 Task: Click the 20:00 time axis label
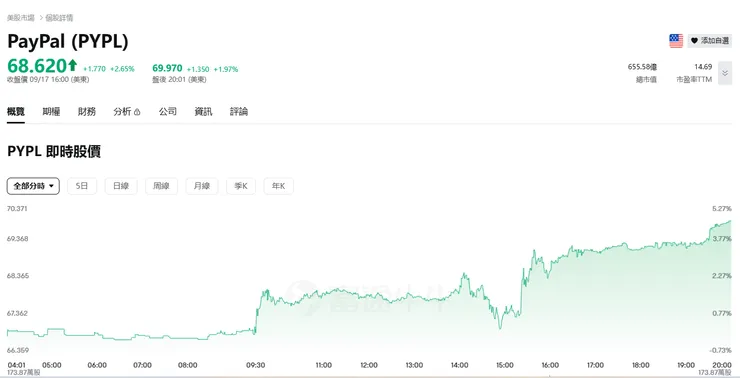[x=723, y=365]
